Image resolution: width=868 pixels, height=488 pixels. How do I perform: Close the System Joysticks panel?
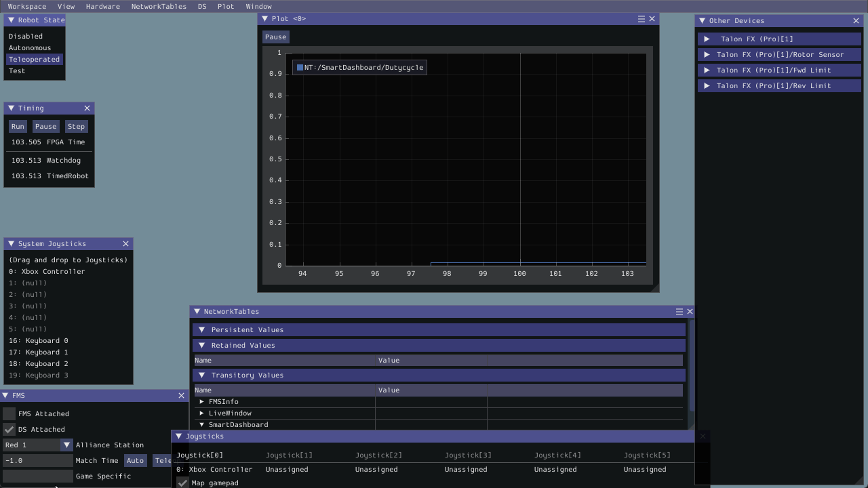[125, 243]
